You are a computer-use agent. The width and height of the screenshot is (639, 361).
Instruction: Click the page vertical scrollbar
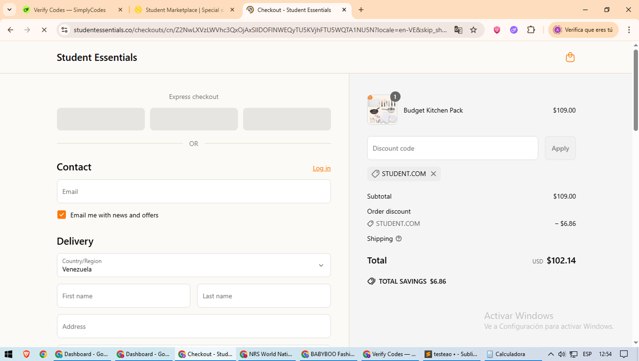pyautogui.click(x=635, y=90)
